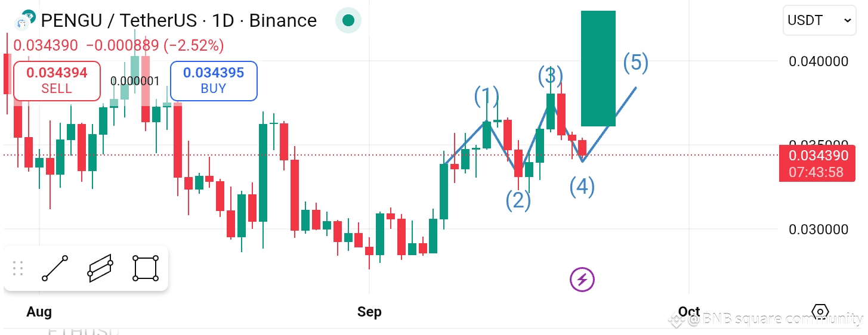
Task: Click the BUY 0.034395 button
Action: [214, 80]
